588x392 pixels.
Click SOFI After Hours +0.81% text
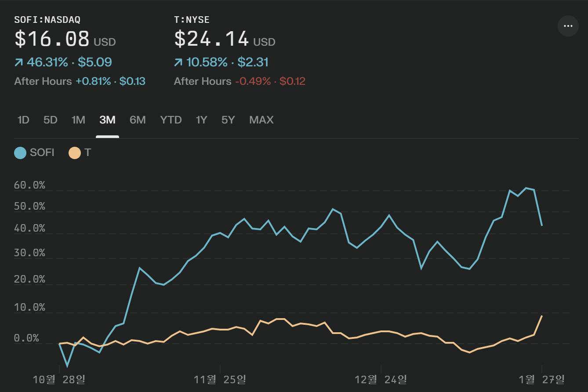point(80,81)
